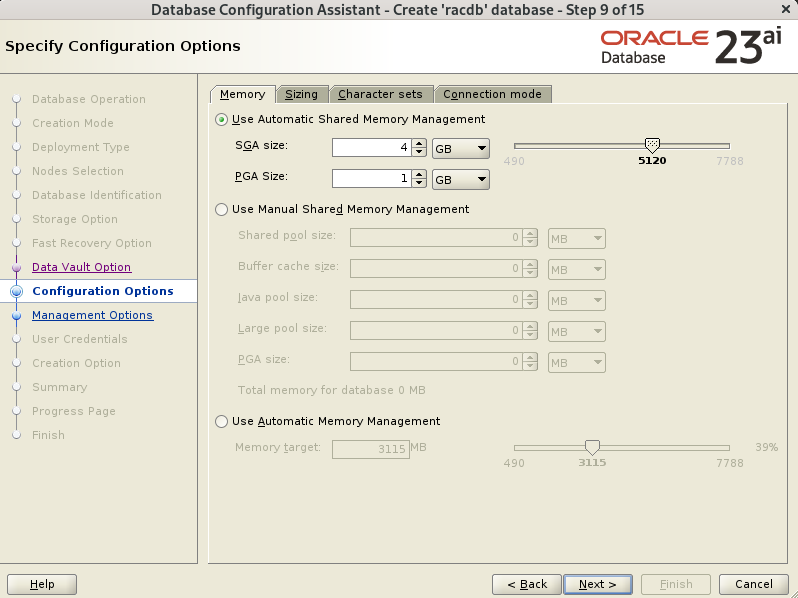Go to the Data Vault Option step

coord(81,267)
